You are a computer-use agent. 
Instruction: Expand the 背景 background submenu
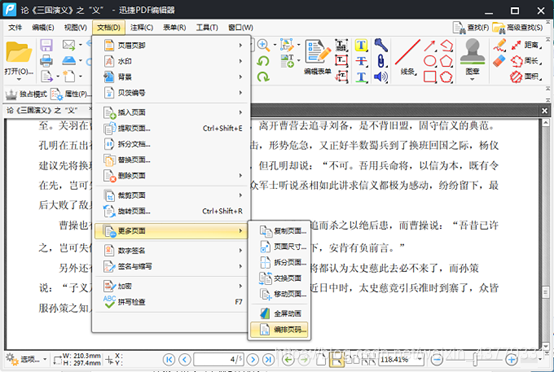point(171,77)
